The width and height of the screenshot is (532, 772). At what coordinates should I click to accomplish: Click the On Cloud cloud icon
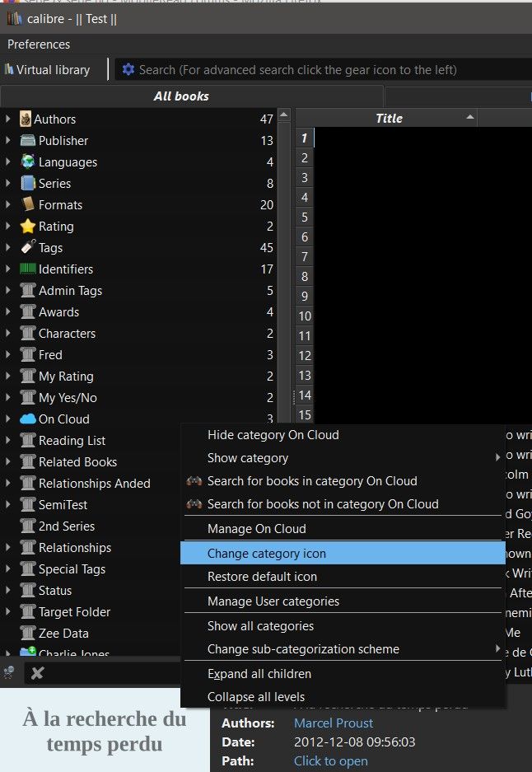tap(27, 419)
